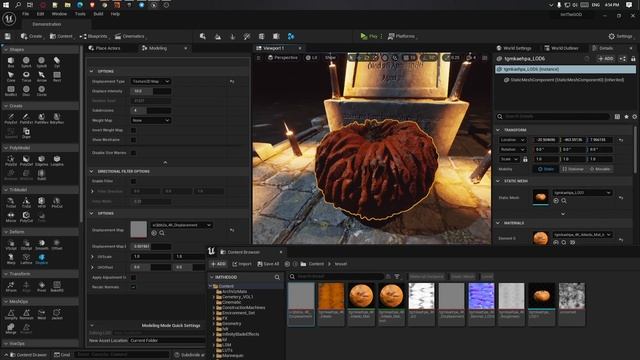Click the Displacement Map gray swatch thumbnail
Screen dimensions: 640x360
tap(138, 229)
